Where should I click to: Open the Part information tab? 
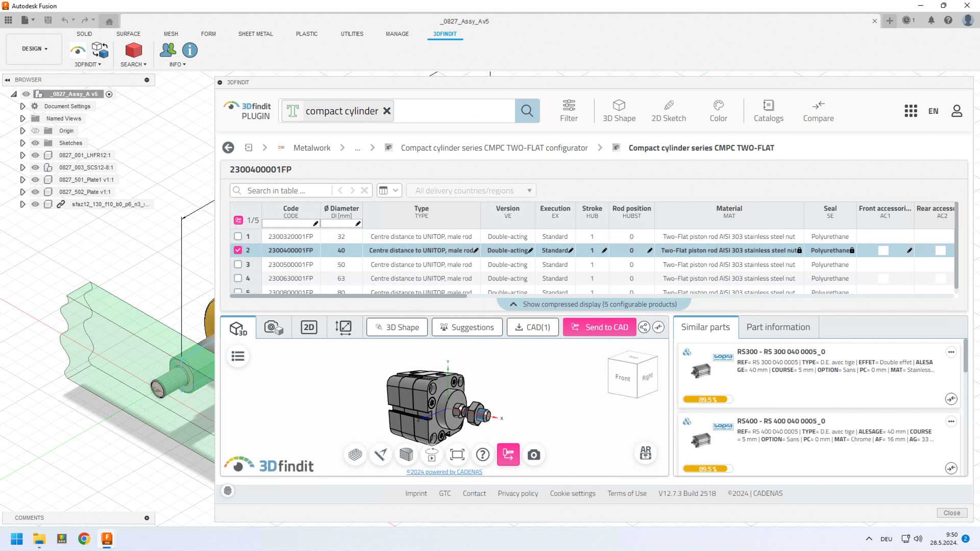(778, 327)
